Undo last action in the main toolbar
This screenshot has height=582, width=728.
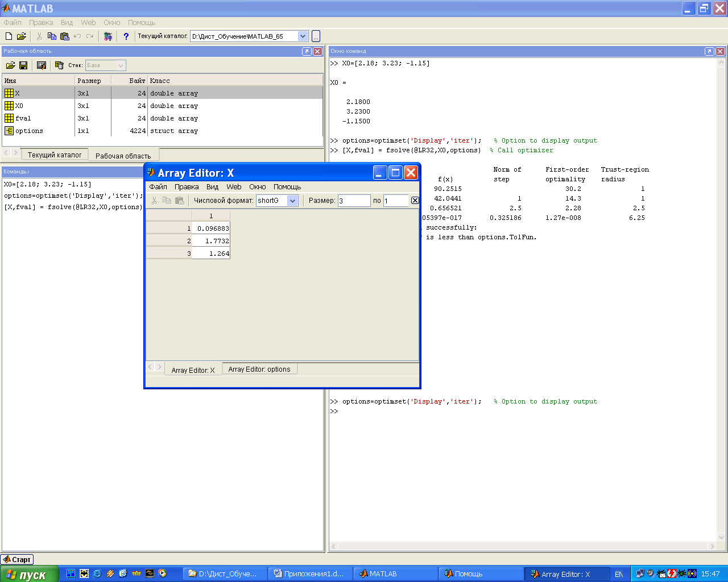click(x=77, y=36)
